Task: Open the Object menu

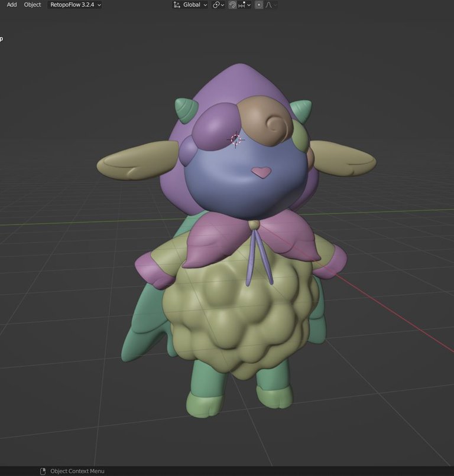Action: tap(32, 5)
